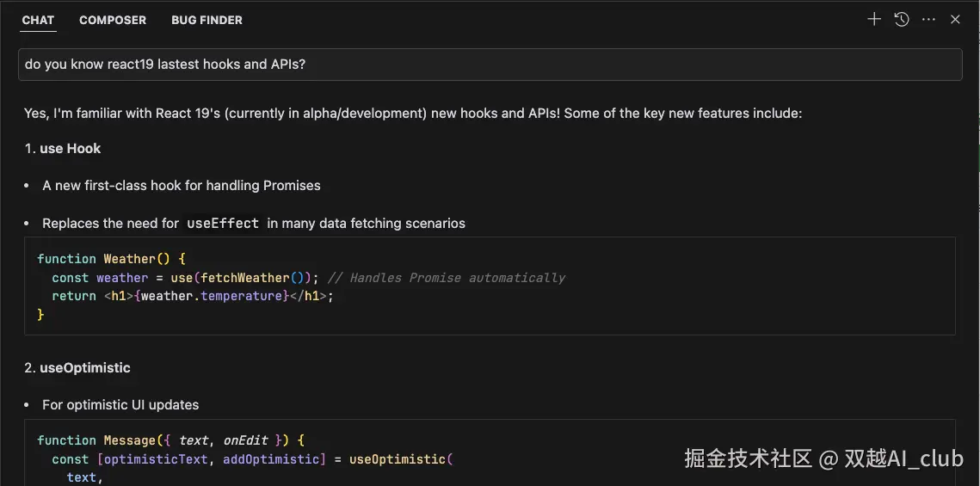This screenshot has width=980, height=486.
Task: Switch to the COMPOSER tab
Action: [x=113, y=20]
